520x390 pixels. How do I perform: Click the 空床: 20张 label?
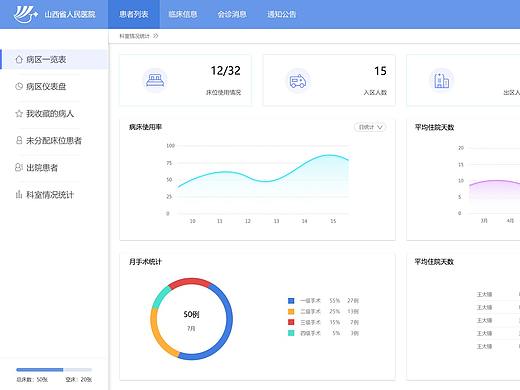(x=79, y=380)
